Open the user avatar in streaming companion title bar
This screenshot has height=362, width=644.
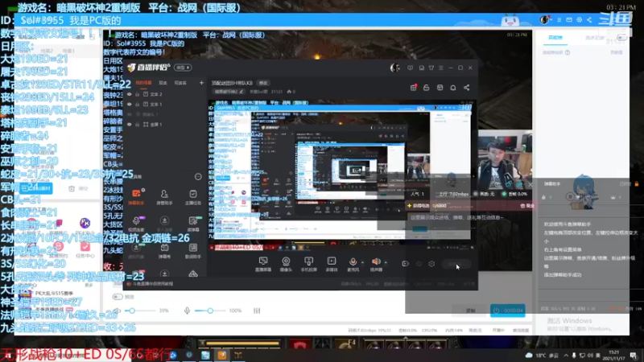[394, 68]
